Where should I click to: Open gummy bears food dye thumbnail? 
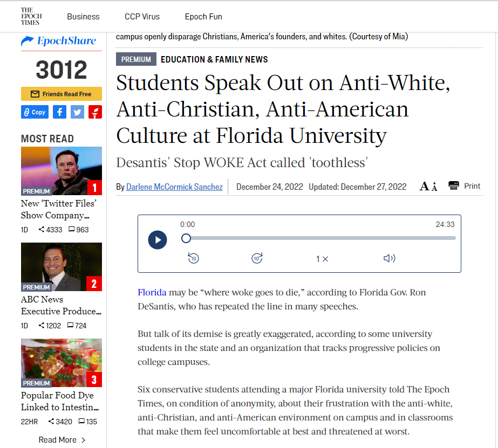click(x=62, y=363)
